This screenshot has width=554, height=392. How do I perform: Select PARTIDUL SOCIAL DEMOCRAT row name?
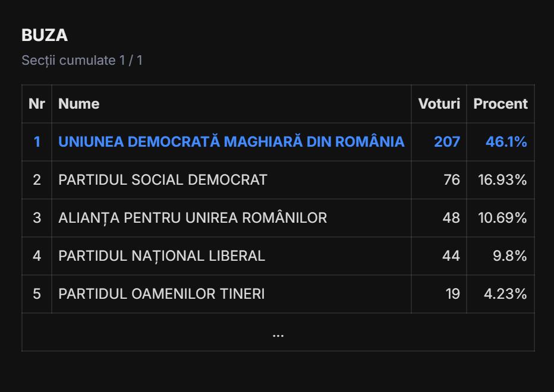[x=163, y=180]
